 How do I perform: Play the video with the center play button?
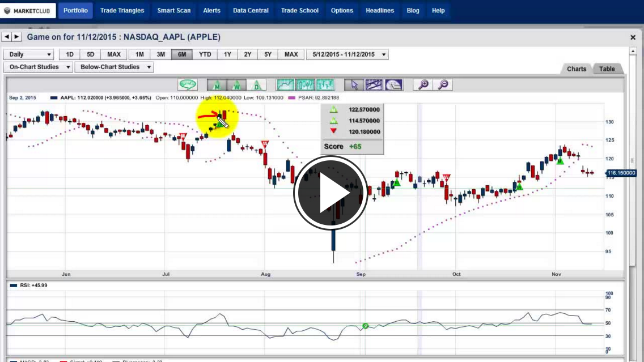tap(331, 193)
